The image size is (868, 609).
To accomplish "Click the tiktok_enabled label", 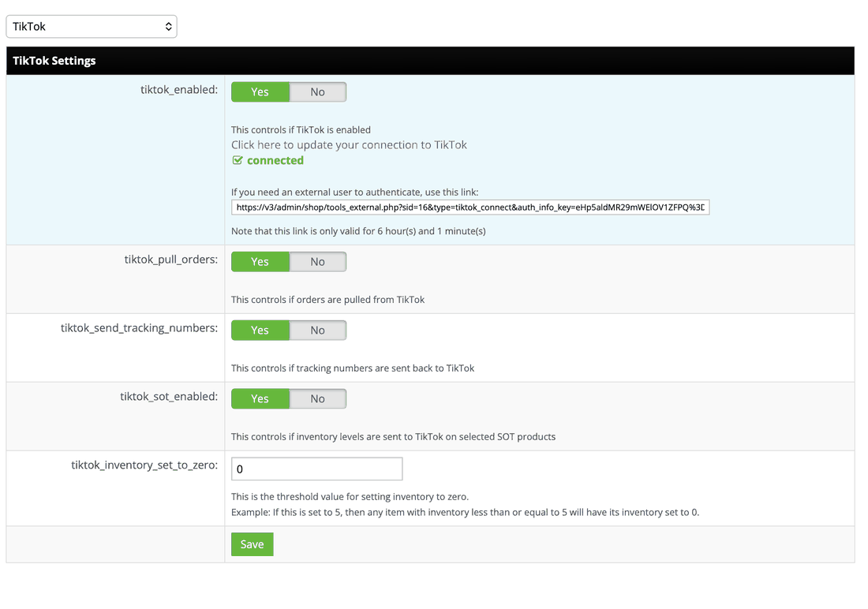I will [179, 90].
